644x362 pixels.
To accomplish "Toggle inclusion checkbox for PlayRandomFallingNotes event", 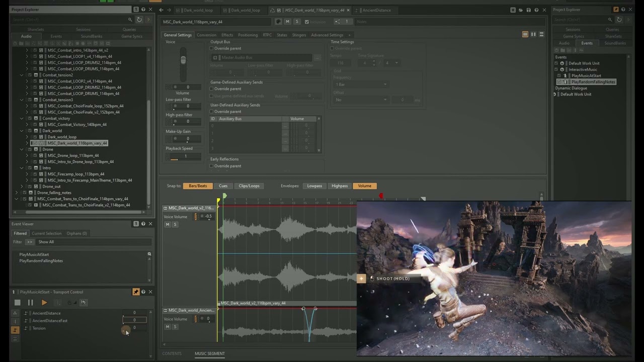I will (x=559, y=82).
